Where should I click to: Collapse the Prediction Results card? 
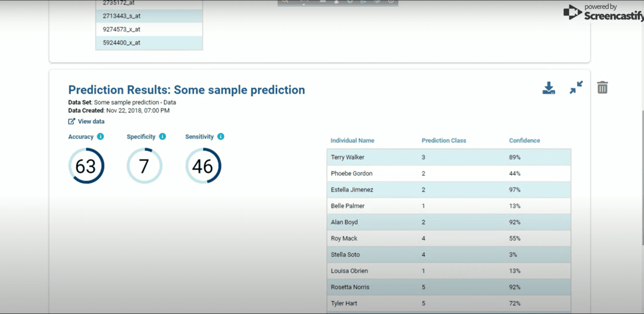(576, 88)
